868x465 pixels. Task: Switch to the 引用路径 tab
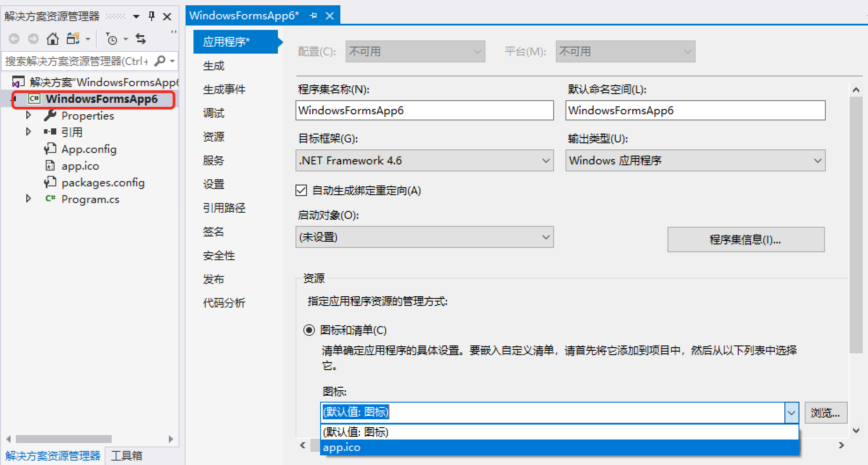coord(224,208)
